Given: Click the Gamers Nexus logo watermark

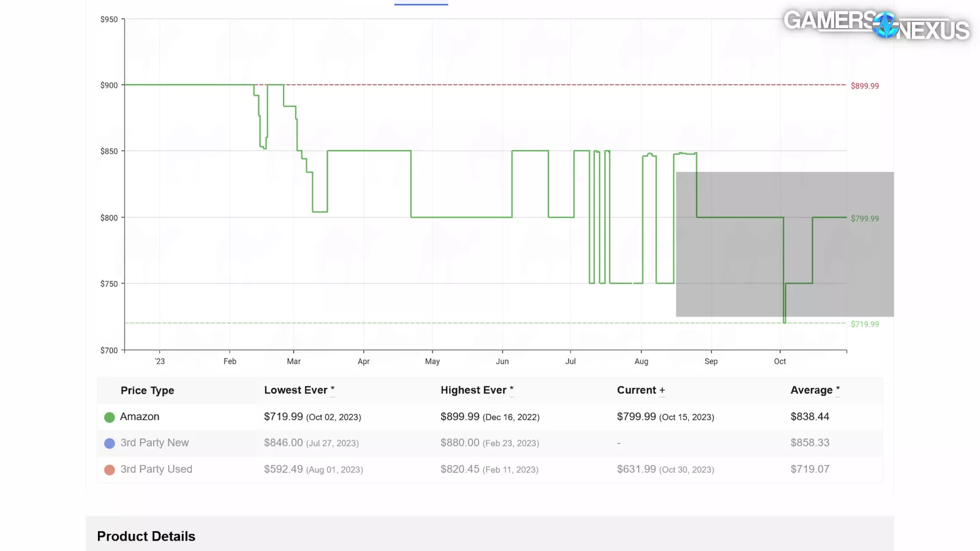Looking at the screenshot, I should point(876,25).
